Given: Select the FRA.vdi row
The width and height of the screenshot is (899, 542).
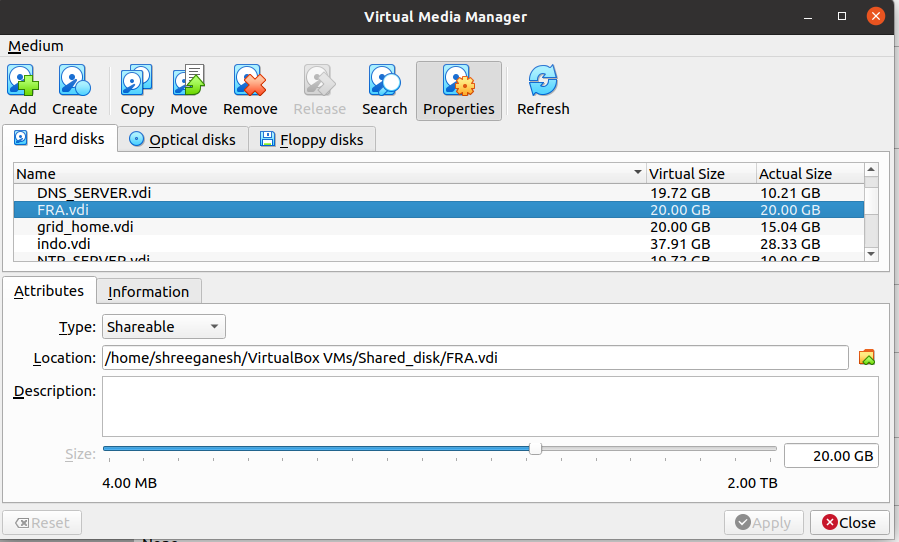Looking at the screenshot, I should [x=439, y=210].
